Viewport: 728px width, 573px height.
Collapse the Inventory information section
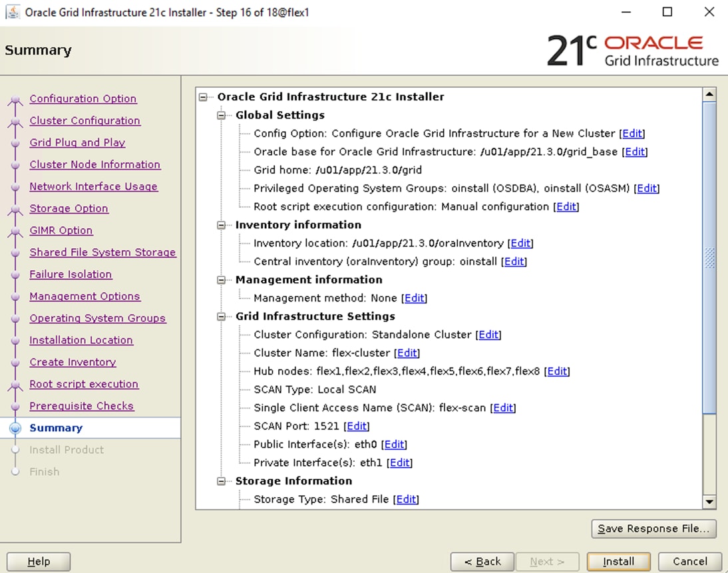pyautogui.click(x=222, y=225)
